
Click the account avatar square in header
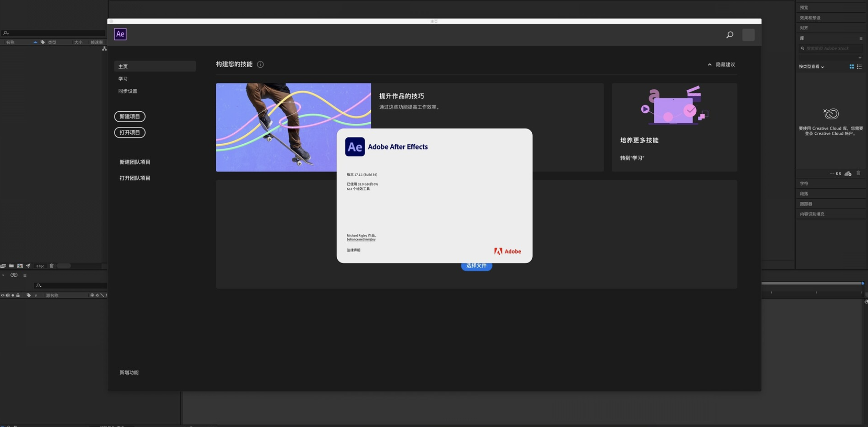point(748,35)
